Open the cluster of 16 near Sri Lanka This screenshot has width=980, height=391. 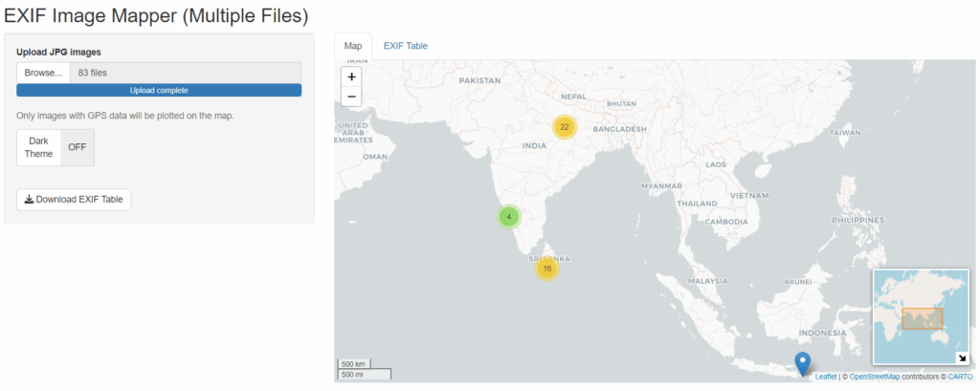tap(546, 269)
